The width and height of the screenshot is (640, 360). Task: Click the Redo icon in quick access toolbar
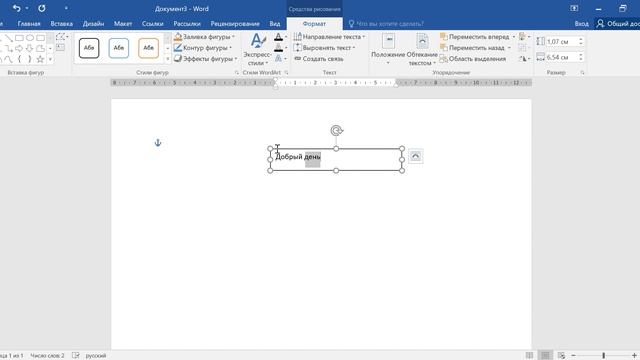42,8
